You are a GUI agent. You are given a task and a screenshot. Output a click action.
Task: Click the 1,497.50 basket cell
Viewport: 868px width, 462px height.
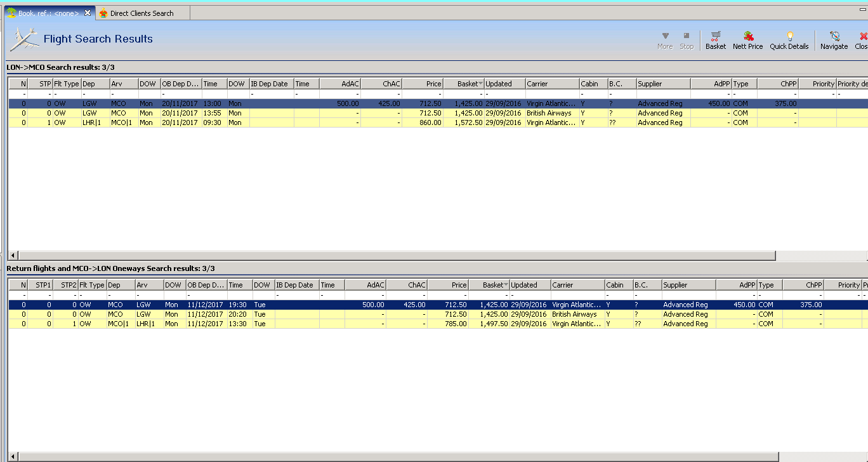click(489, 324)
